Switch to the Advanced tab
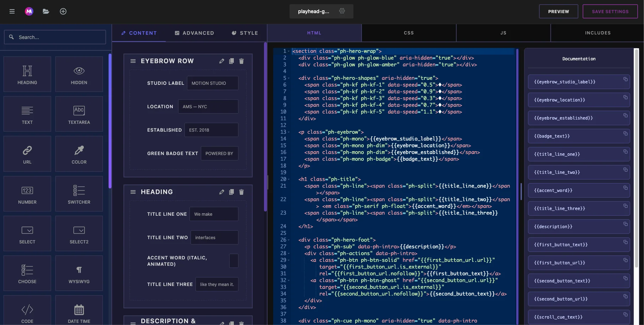The image size is (644, 325). point(194,33)
